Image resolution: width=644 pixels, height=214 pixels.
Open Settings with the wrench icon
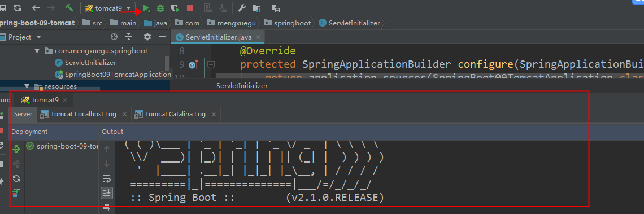point(242,8)
